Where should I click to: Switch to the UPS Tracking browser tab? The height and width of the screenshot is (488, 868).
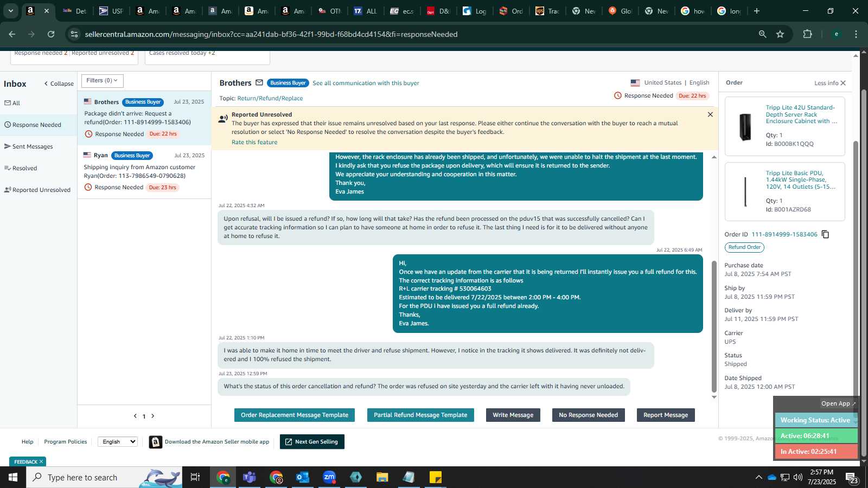(x=547, y=11)
